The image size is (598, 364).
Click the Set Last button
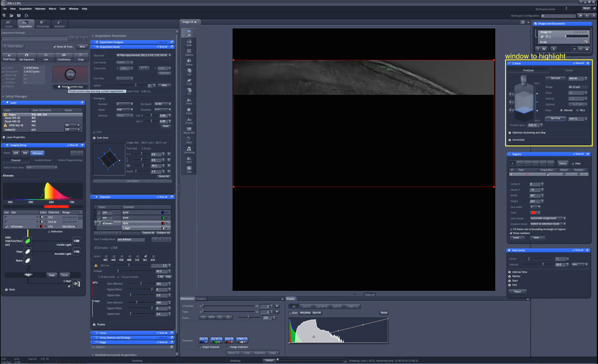click(555, 78)
